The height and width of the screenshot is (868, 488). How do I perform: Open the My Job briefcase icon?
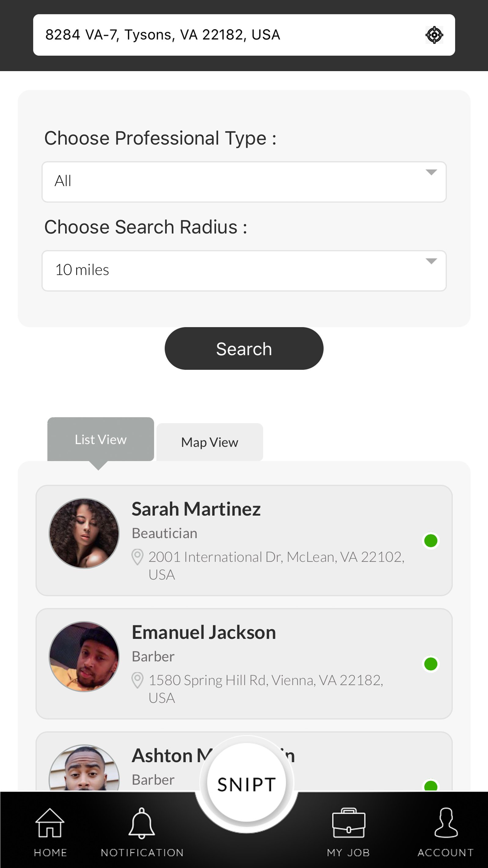348,822
